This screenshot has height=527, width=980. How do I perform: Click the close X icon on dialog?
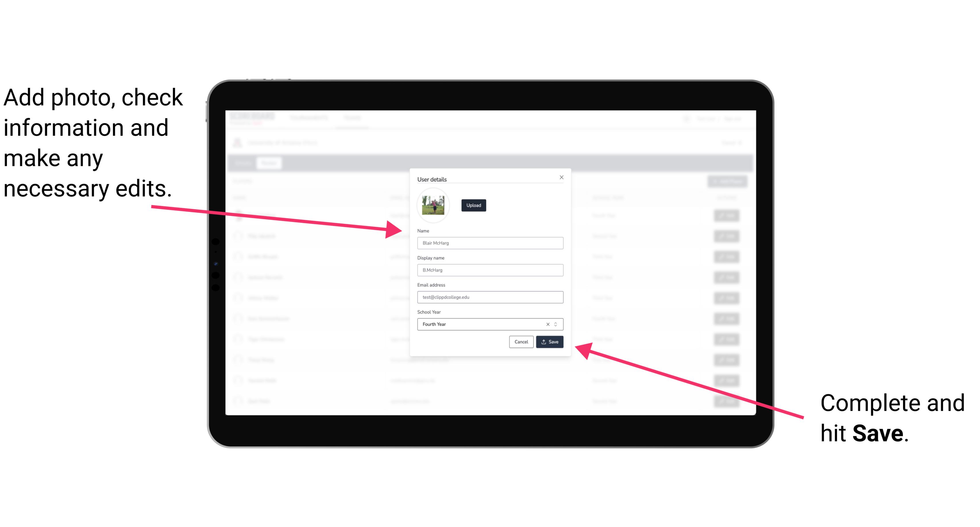[x=562, y=177]
